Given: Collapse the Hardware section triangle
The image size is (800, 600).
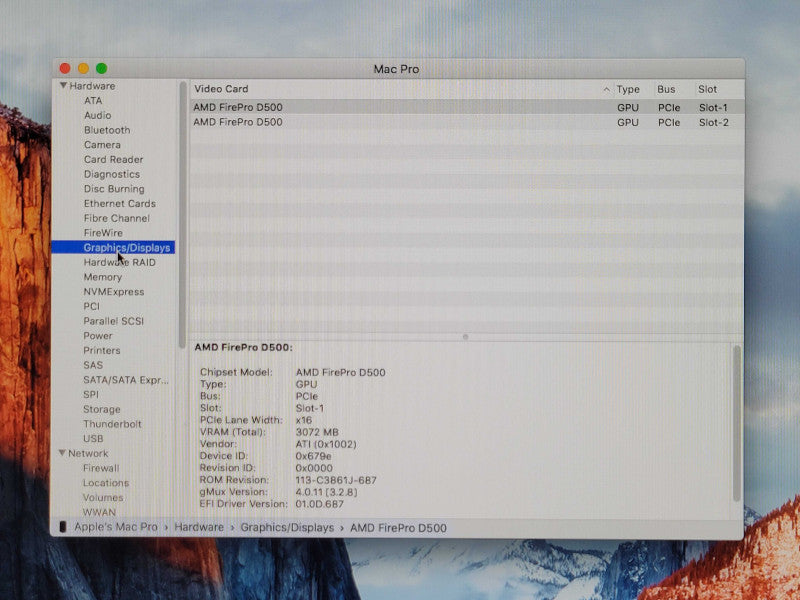Looking at the screenshot, I should point(63,86).
